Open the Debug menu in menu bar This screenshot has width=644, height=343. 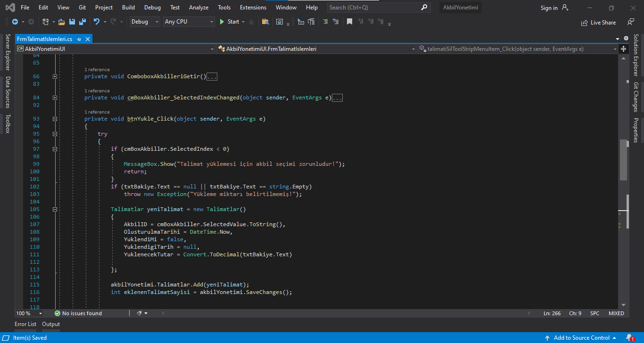pos(152,8)
